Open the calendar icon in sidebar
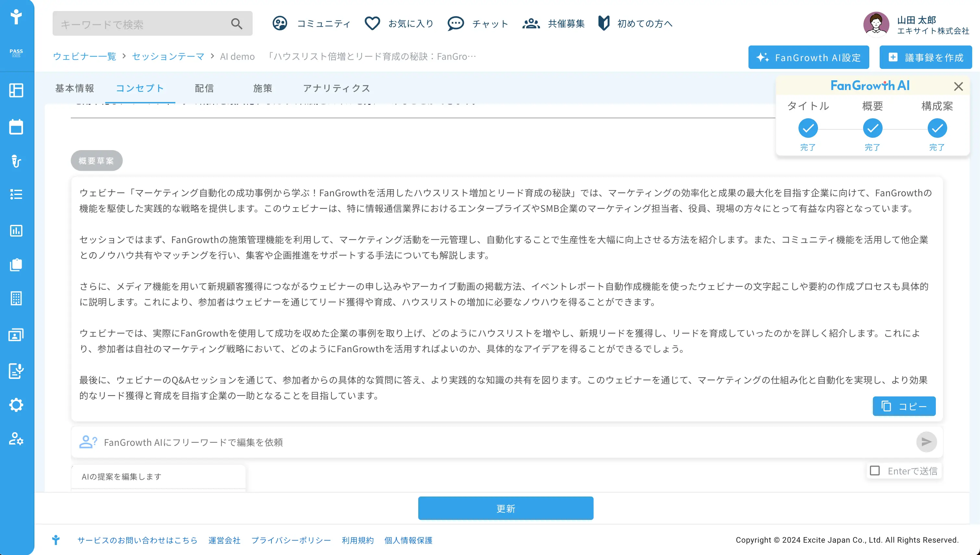This screenshot has width=980, height=555. pos(16,126)
